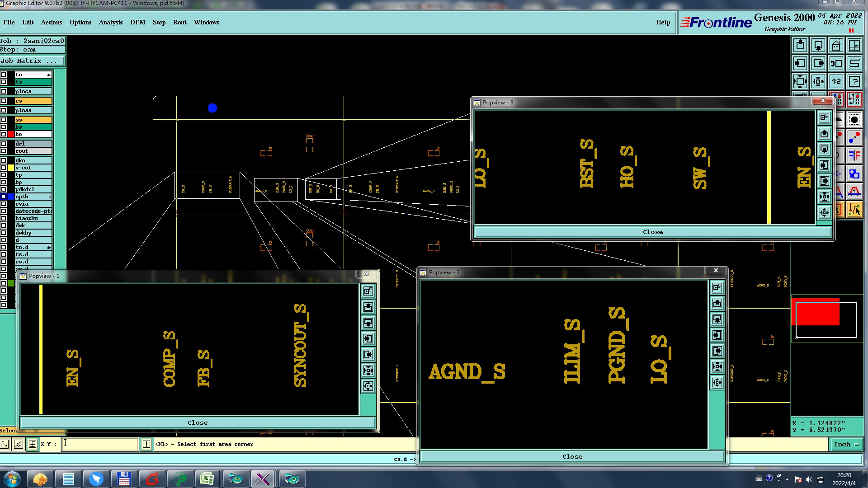Click the pan up icon in Popview - 3
Screen dimensions: 868x488
pyautogui.click(x=824, y=134)
